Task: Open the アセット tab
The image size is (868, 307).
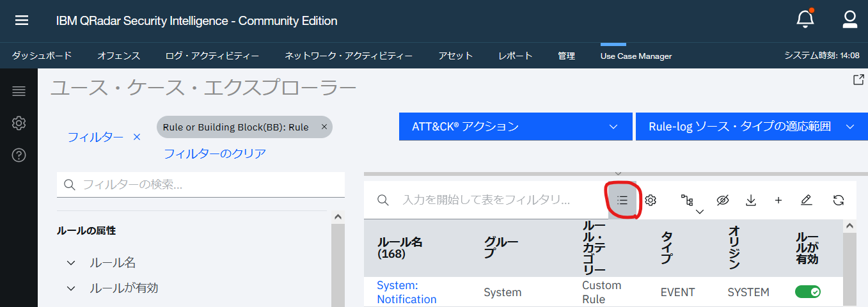Action: point(455,56)
